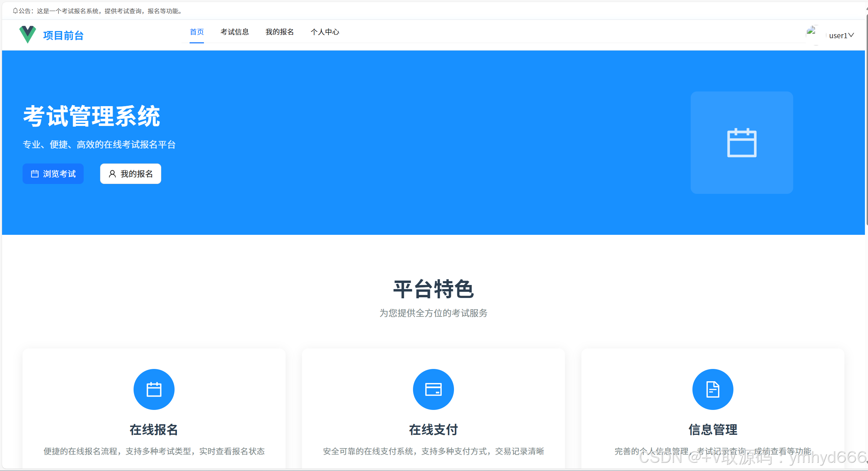Go to 我的报名 in navigation bar
Image resolution: width=868 pixels, height=471 pixels.
pyautogui.click(x=280, y=32)
